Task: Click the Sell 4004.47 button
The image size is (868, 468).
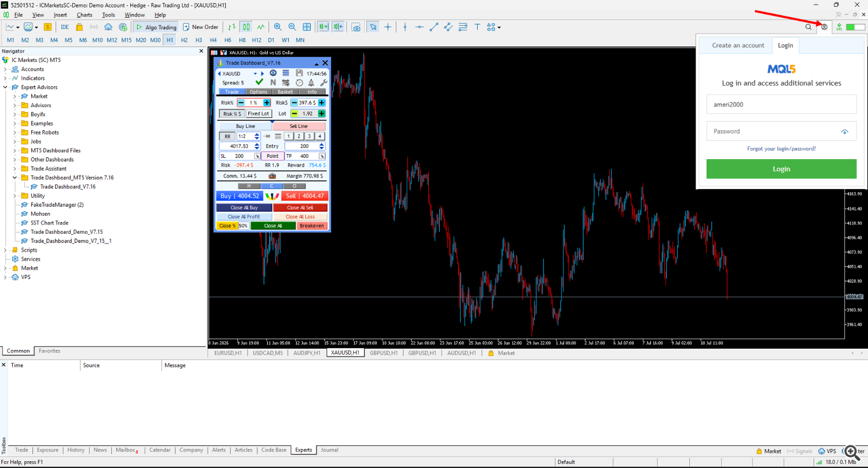Action: click(305, 196)
